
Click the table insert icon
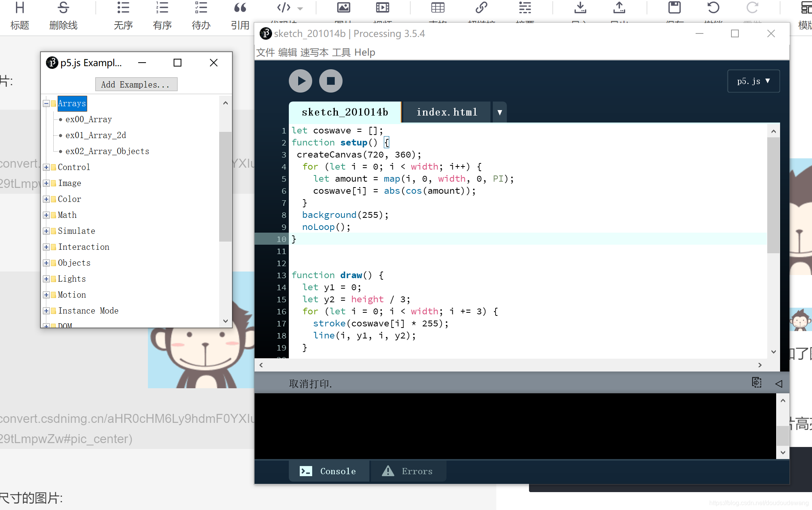pyautogui.click(x=438, y=8)
